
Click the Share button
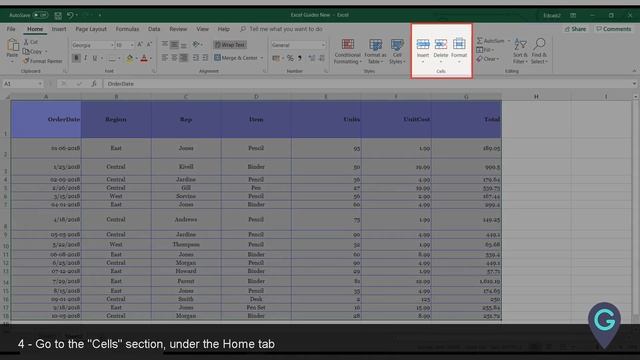[x=575, y=29]
